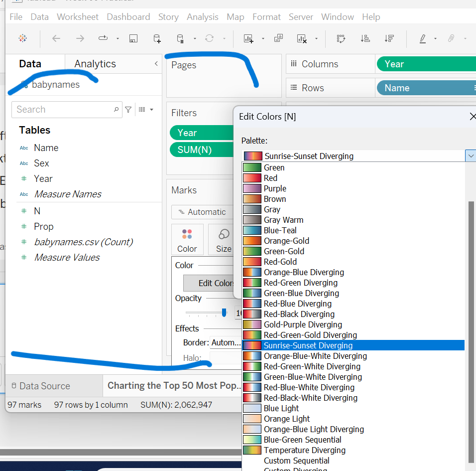Click the Tableau logo start page icon
Screen dimensions: 476x471
(x=23, y=38)
